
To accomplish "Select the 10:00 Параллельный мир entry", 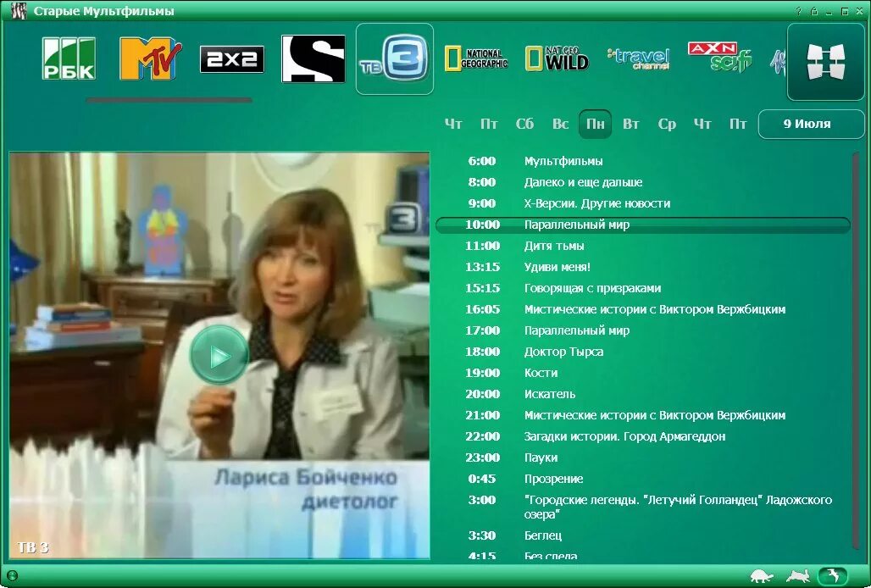I will point(643,225).
